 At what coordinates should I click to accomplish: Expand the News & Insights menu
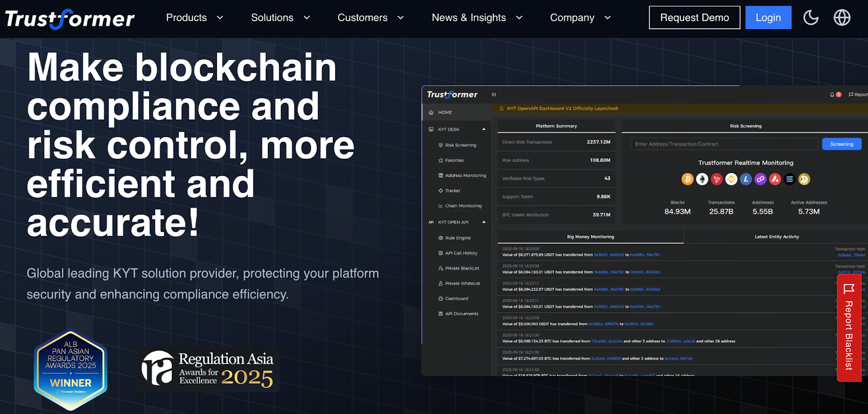pyautogui.click(x=477, y=17)
